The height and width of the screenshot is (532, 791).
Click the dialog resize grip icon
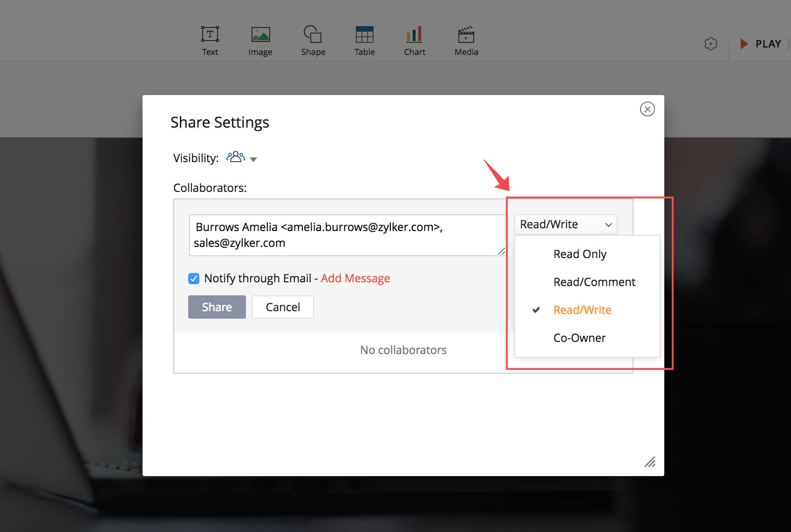point(650,462)
